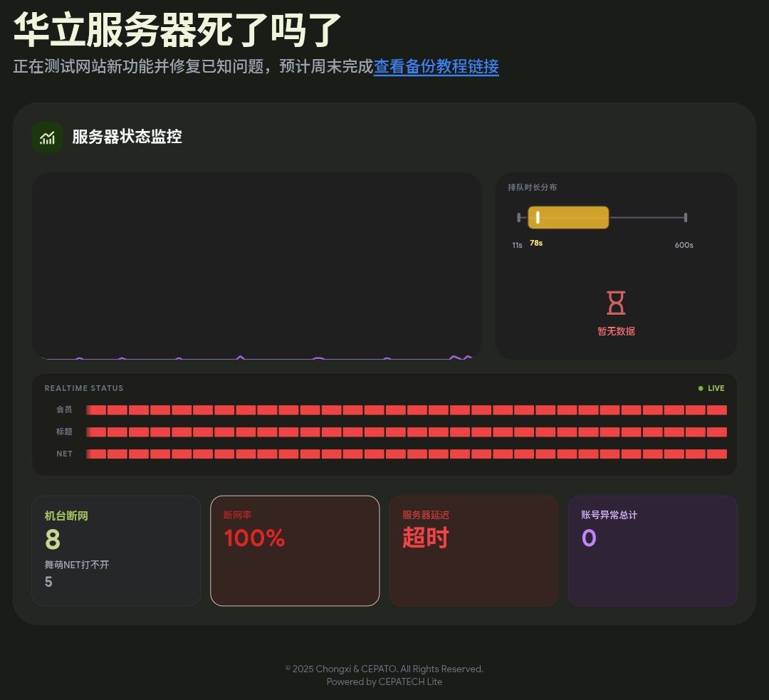Click the 机台断网 stat card

pyautogui.click(x=116, y=550)
